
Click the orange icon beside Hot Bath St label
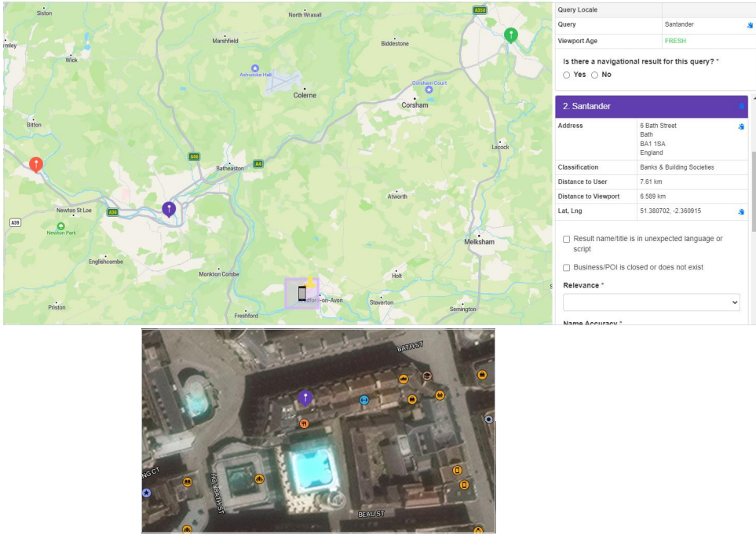click(x=259, y=479)
